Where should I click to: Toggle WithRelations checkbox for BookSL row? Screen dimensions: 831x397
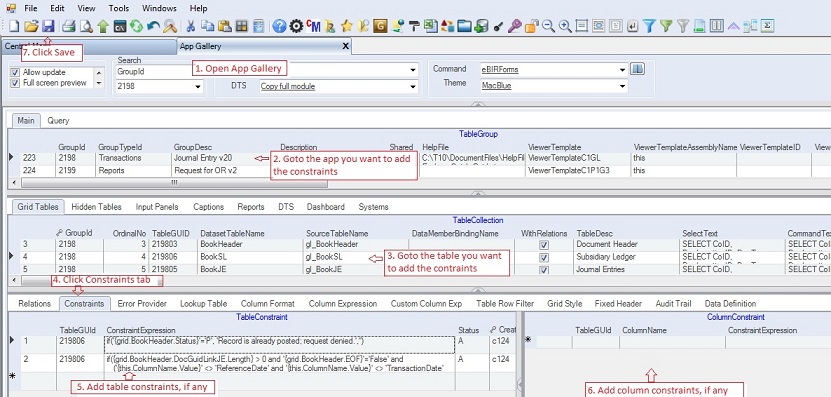[x=544, y=257]
